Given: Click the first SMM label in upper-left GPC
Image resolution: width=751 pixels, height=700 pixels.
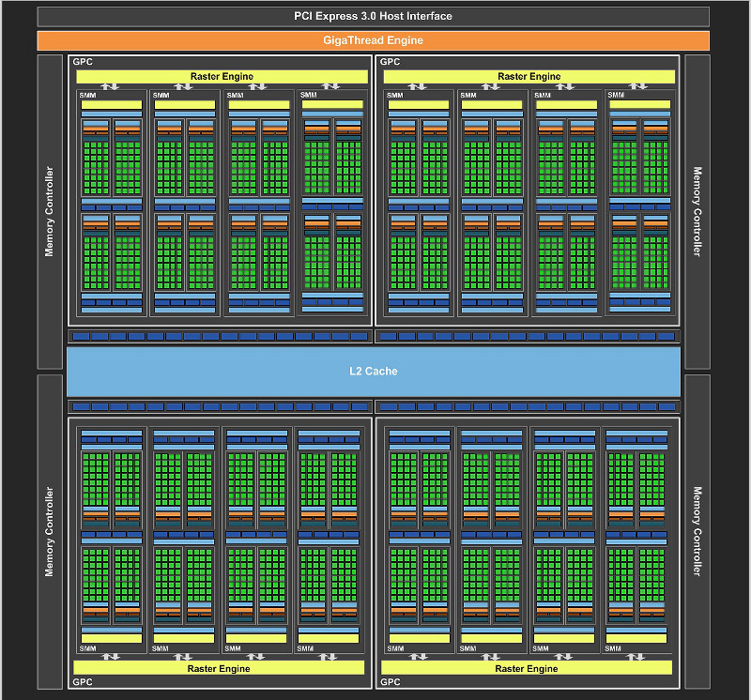Looking at the screenshot, I should click(x=87, y=96).
